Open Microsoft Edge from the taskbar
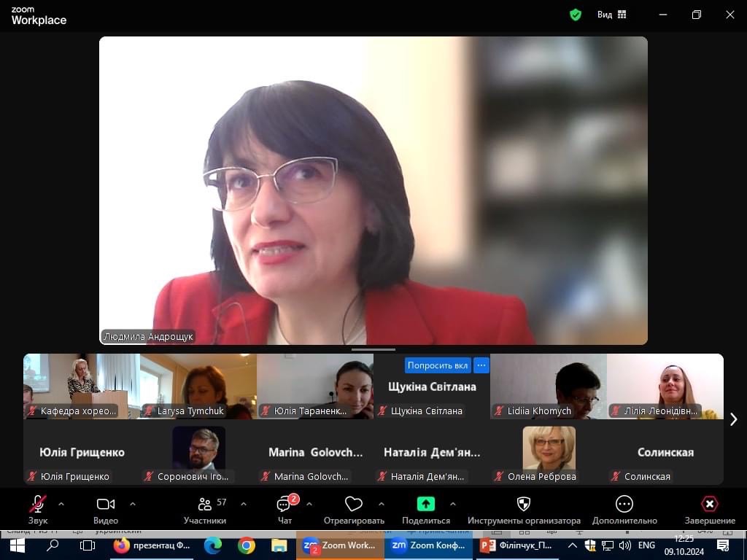 (x=212, y=545)
